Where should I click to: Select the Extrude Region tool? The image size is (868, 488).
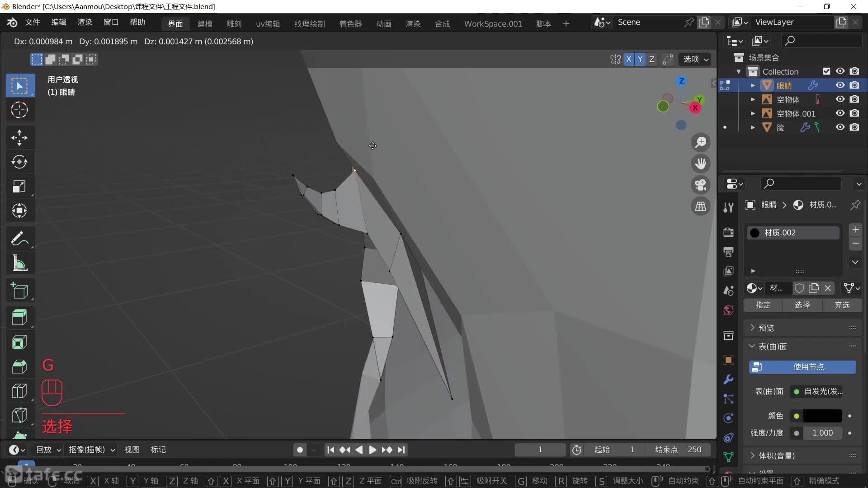[x=19, y=318]
